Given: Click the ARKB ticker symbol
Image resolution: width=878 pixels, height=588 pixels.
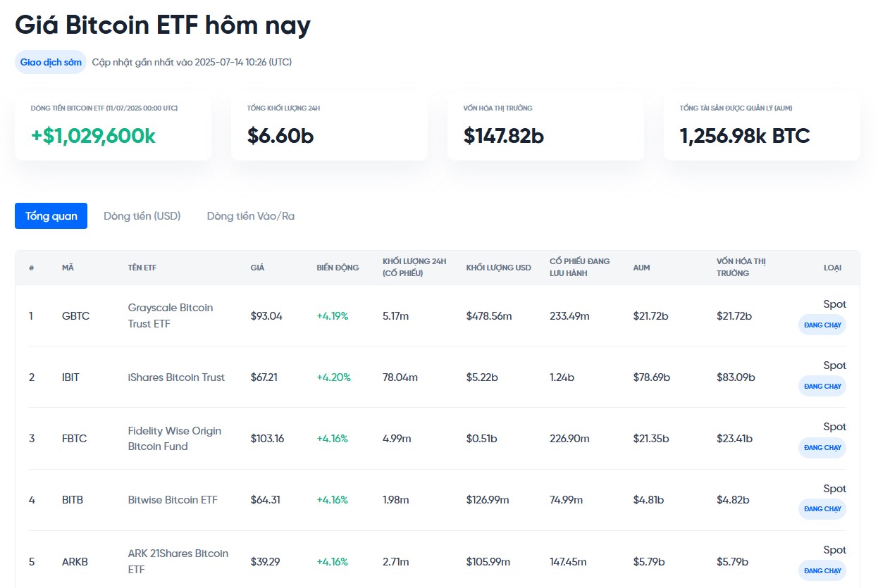Looking at the screenshot, I should [x=75, y=562].
